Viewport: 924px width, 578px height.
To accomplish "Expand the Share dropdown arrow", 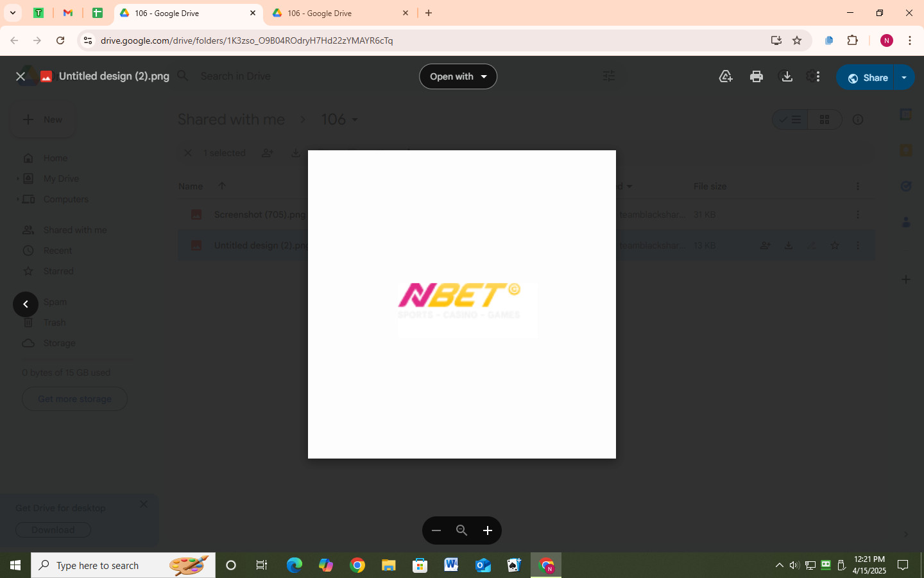I will tap(904, 78).
